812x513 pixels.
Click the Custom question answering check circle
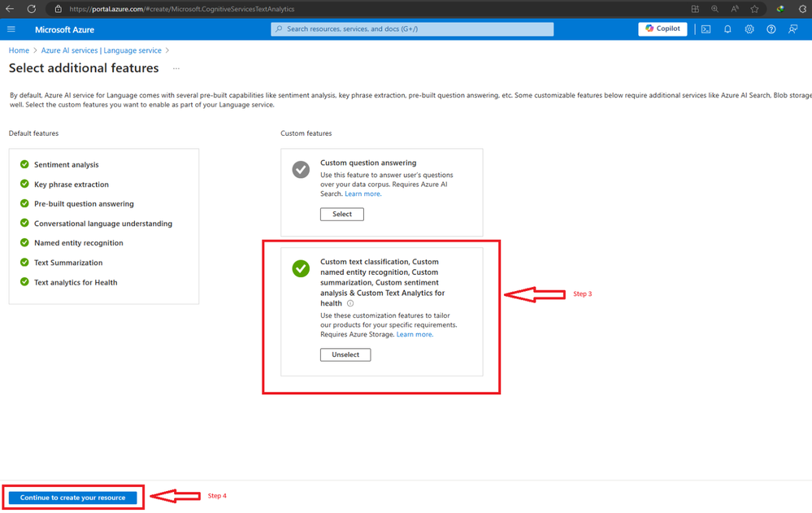301,169
